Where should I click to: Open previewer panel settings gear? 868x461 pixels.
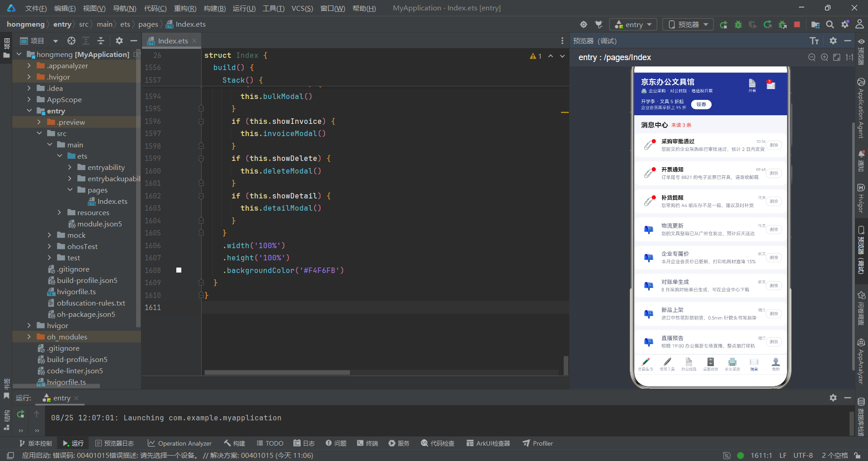point(833,41)
